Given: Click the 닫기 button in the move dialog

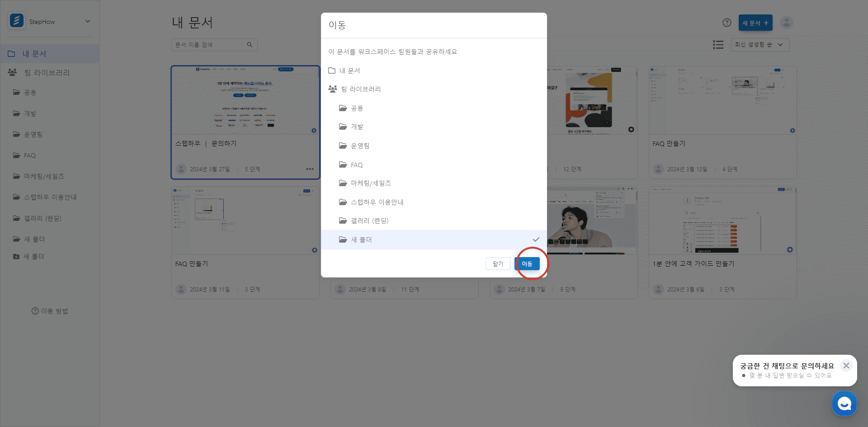Looking at the screenshot, I should coord(498,264).
